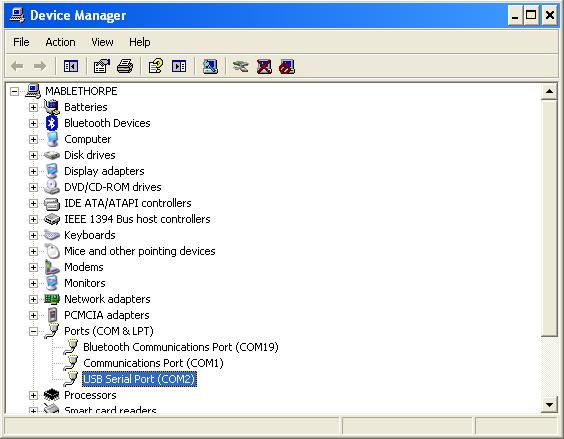The width and height of the screenshot is (564, 439).
Task: Collapse the Ports (COM & LPT) node
Action: point(33,331)
